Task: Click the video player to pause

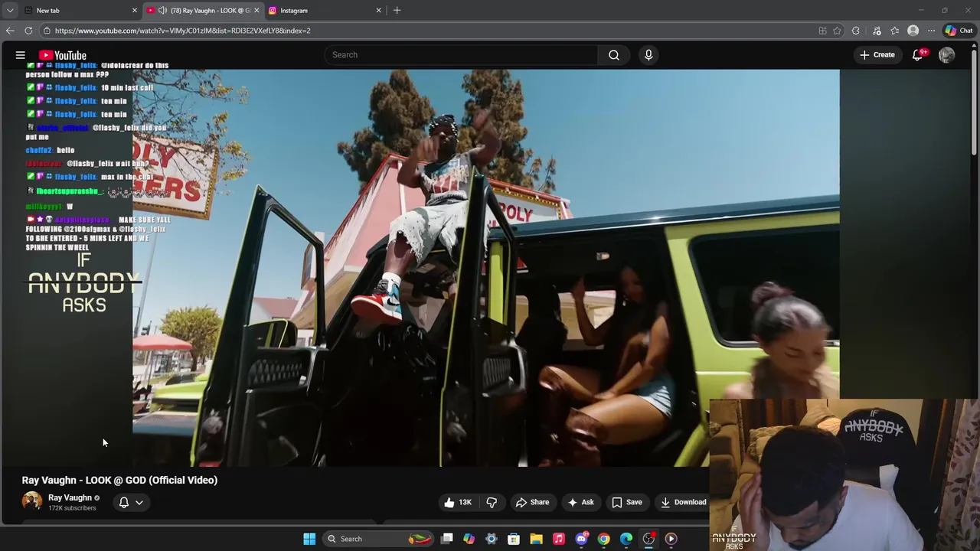Action: pos(486,268)
